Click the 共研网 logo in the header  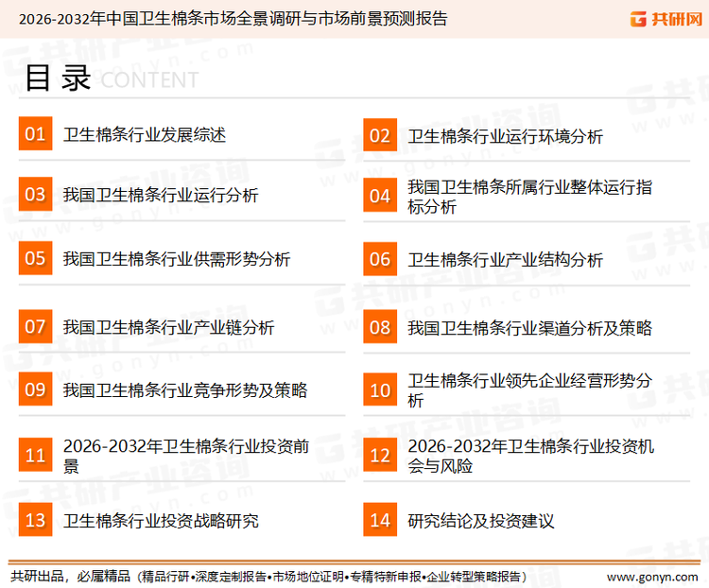click(666, 19)
